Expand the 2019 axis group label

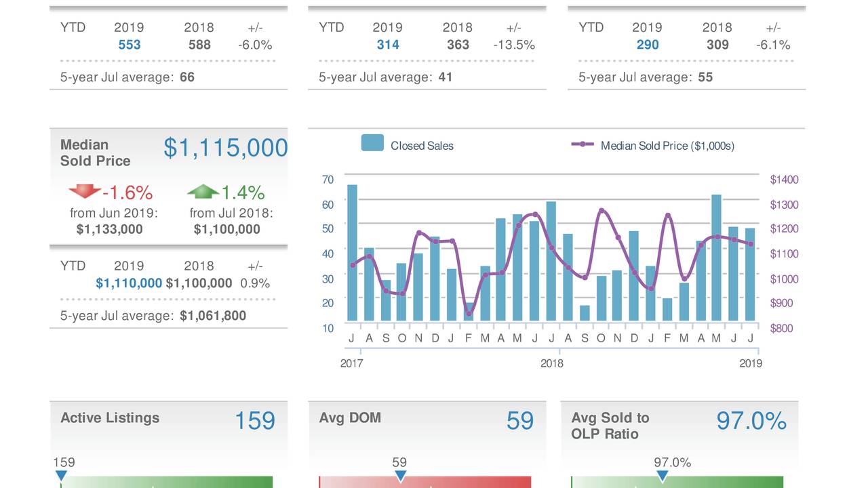click(x=751, y=363)
